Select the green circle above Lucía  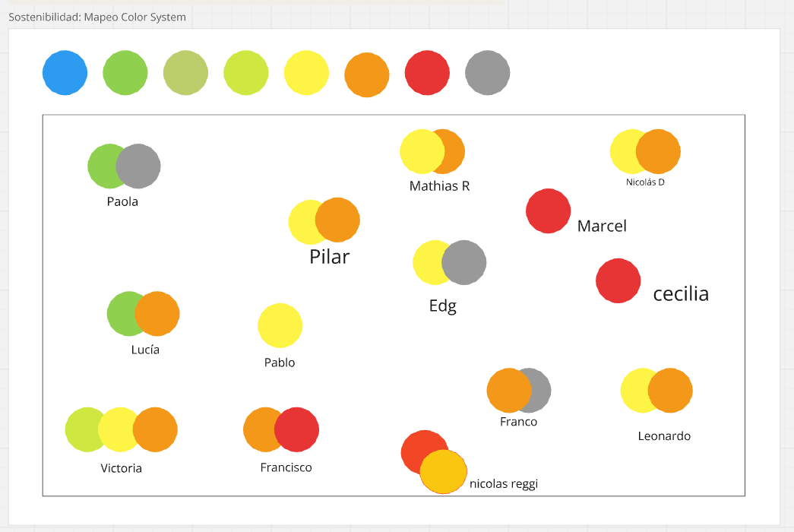[x=122, y=313]
